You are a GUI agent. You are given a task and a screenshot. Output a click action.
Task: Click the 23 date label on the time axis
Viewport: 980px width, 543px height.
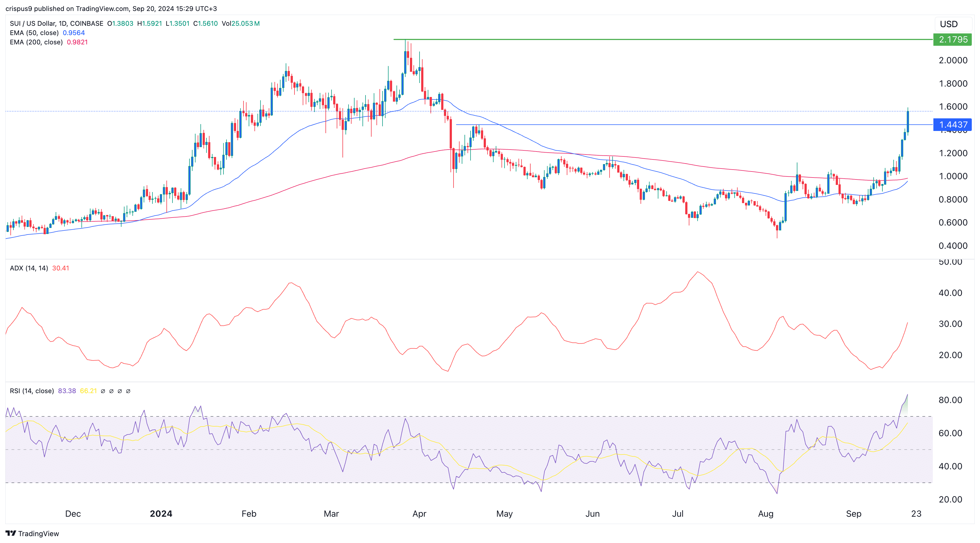coord(916,513)
